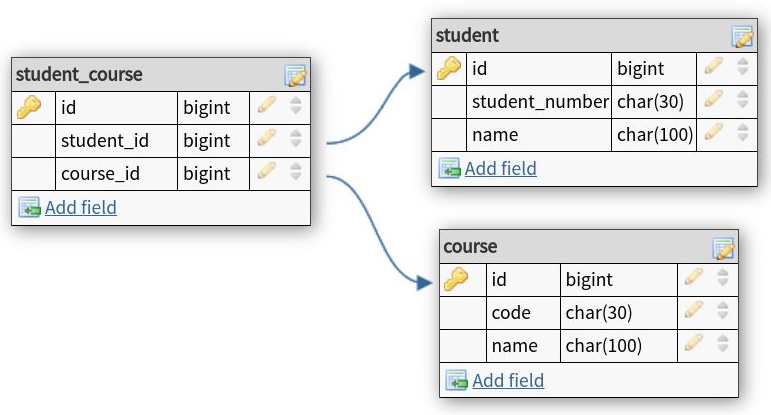The image size is (771, 415).
Task: Select the student_course table title bar
Action: 140,74
